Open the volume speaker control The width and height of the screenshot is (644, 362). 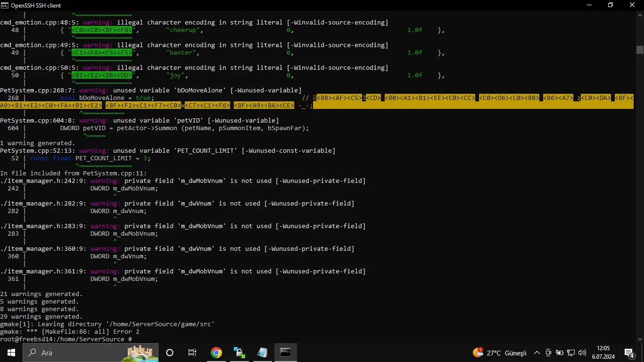[583, 353]
